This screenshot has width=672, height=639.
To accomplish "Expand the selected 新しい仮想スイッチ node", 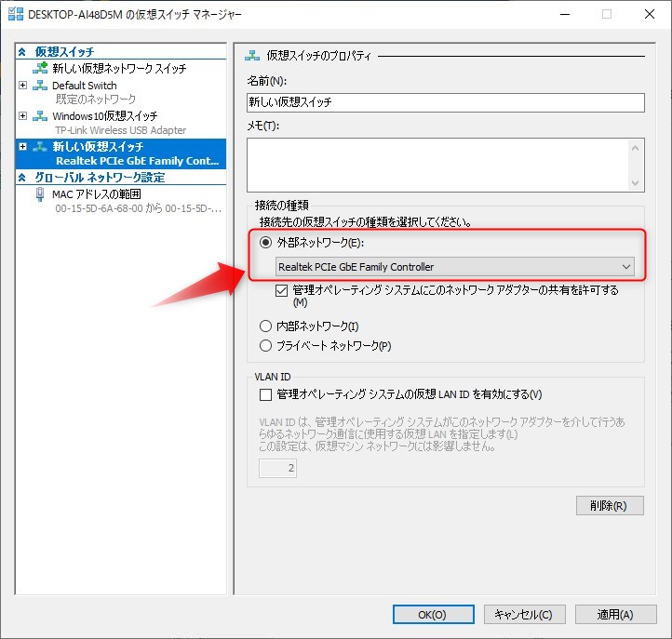I will click(22, 146).
